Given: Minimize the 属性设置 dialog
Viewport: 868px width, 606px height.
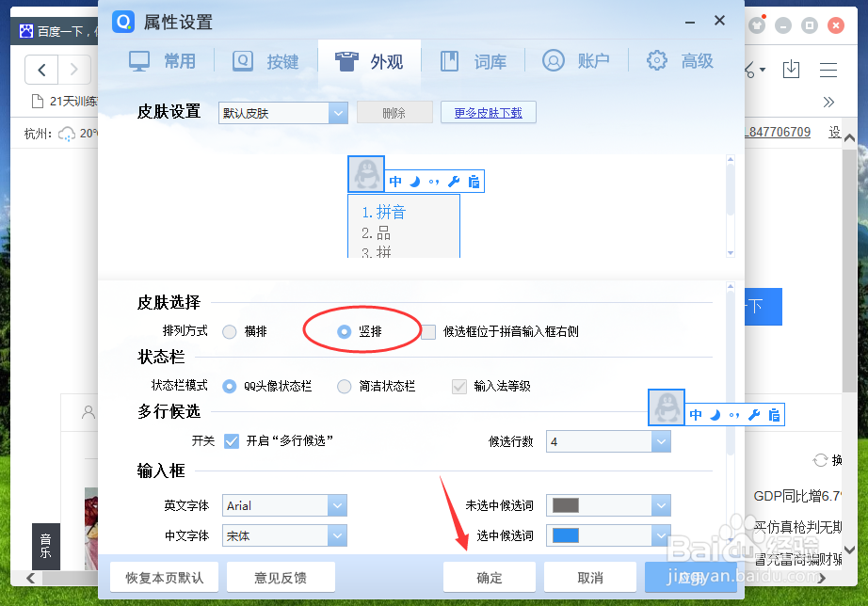Looking at the screenshot, I should coord(690,23).
